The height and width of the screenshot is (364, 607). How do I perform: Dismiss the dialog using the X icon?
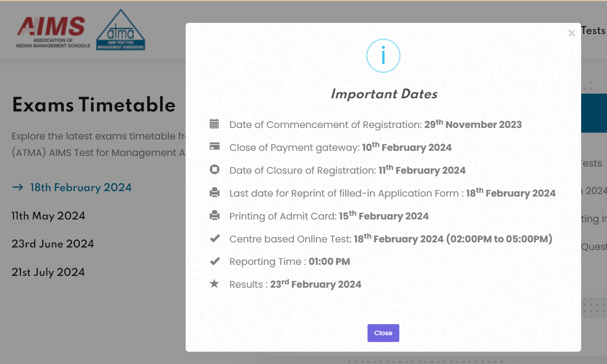[x=572, y=33]
